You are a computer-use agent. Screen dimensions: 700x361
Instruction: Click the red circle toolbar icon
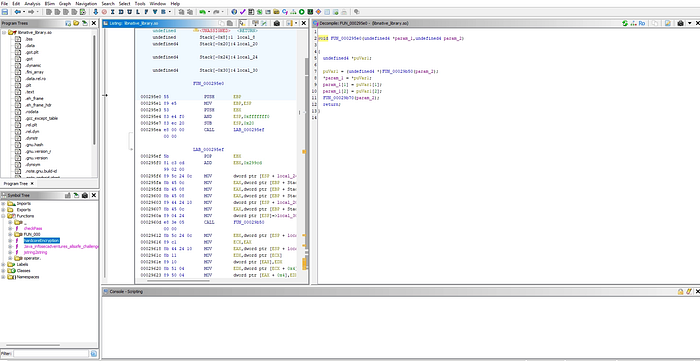pos(104,12)
